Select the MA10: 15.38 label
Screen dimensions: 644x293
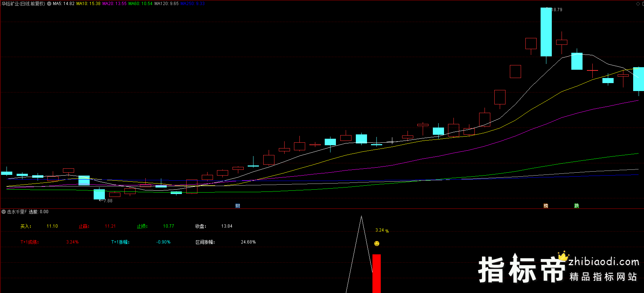coord(88,4)
